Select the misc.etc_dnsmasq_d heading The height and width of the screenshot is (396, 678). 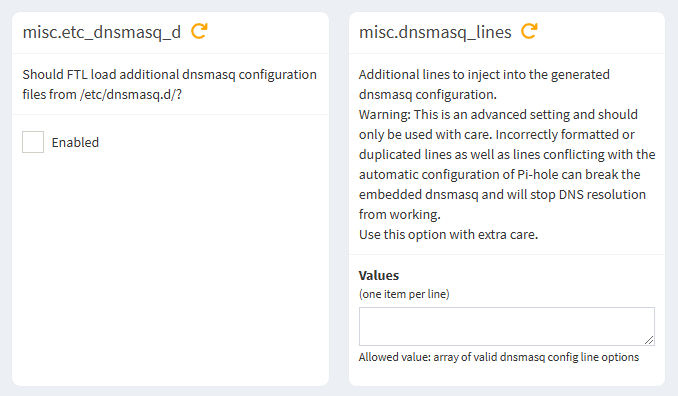[102, 32]
